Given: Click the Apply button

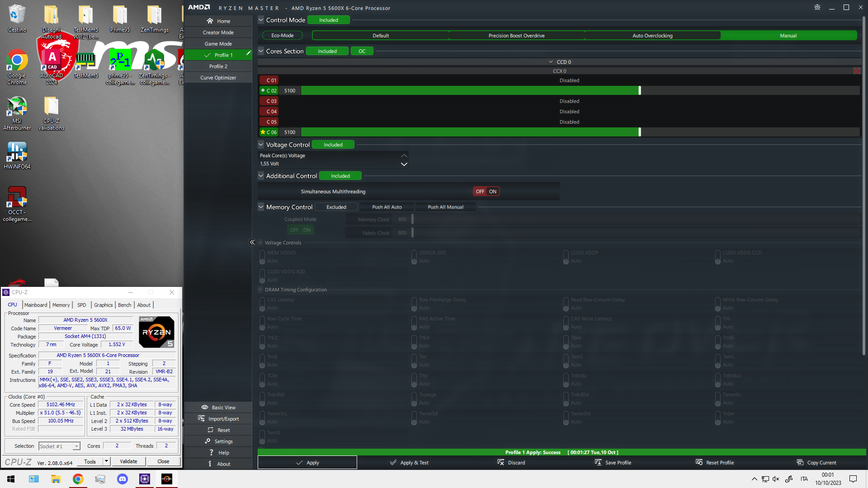Looking at the screenshot, I should 307,462.
